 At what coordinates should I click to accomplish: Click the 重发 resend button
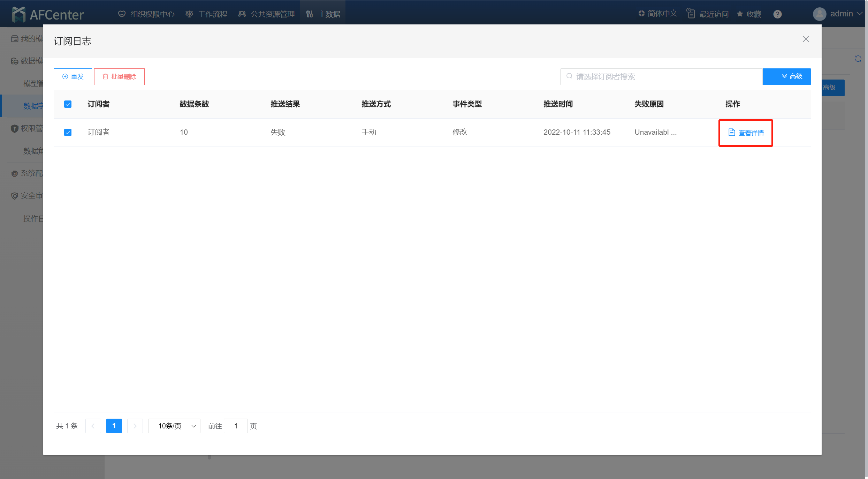coord(73,77)
